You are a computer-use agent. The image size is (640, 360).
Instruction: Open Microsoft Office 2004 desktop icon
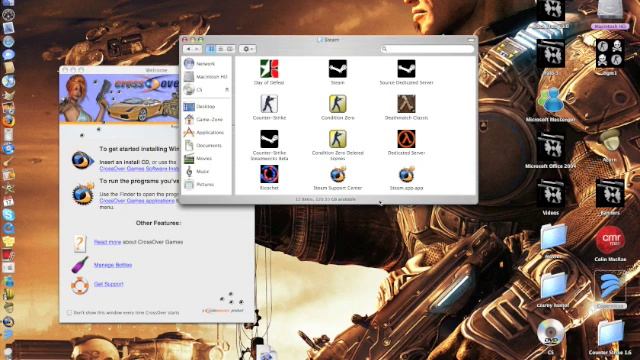click(x=551, y=147)
